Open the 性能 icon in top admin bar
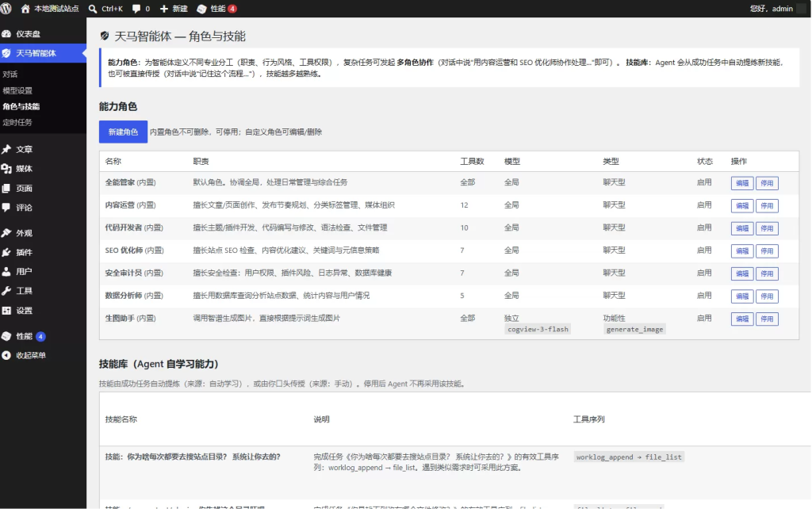Viewport: 812px width, 516px height. click(x=202, y=8)
